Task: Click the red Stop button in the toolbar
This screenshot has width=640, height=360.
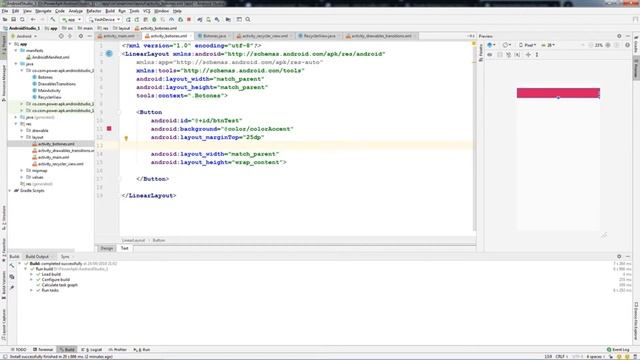Action: (189, 20)
